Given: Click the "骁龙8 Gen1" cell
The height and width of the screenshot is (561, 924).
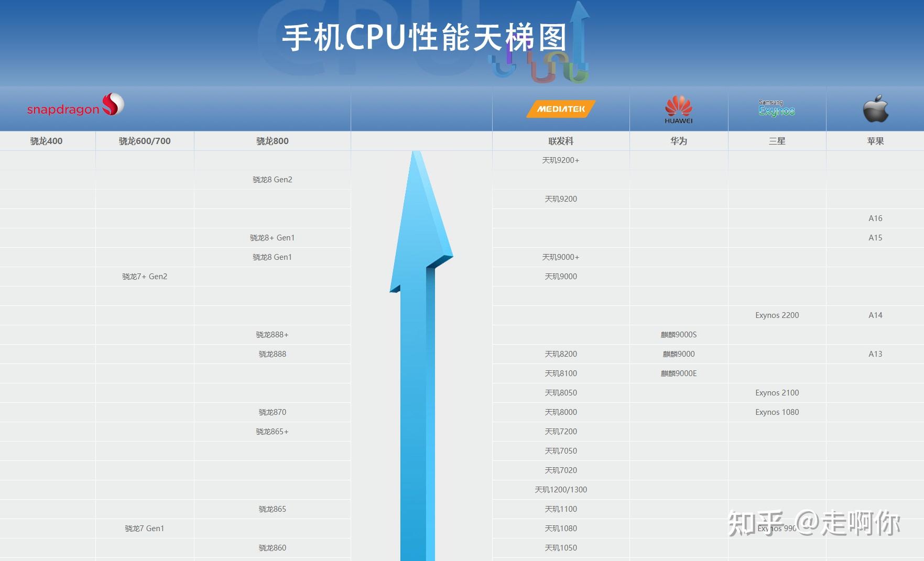Looking at the screenshot, I should 273,257.
